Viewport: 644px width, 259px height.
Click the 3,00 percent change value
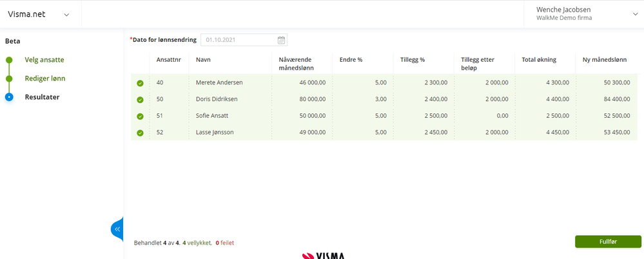[x=381, y=99]
